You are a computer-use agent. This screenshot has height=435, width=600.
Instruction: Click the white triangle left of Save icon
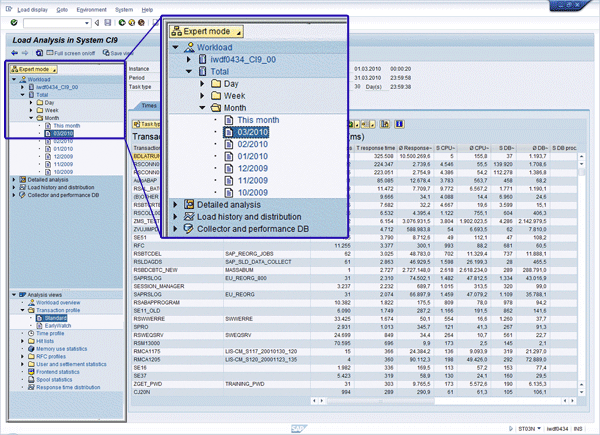[x=97, y=23]
